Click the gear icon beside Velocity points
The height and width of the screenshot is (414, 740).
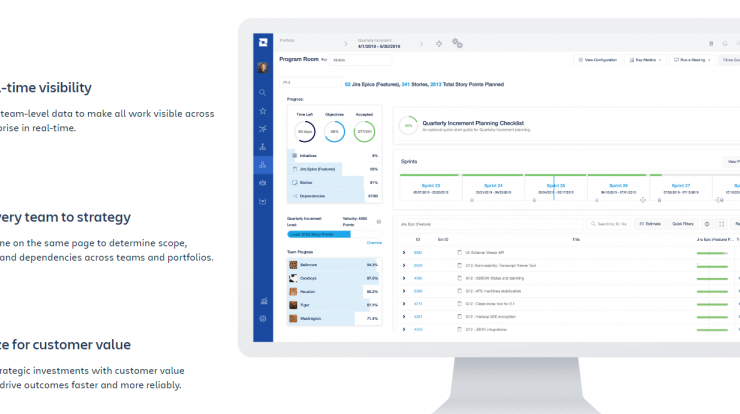pyautogui.click(x=378, y=221)
